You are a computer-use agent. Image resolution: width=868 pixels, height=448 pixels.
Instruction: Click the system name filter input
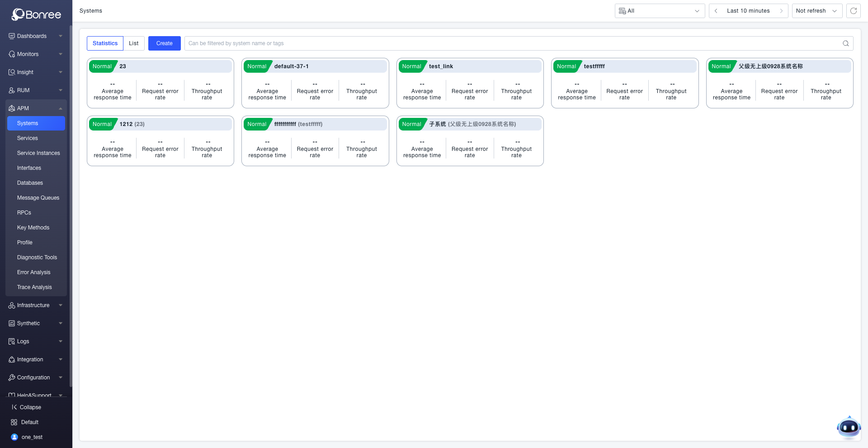coord(511,43)
